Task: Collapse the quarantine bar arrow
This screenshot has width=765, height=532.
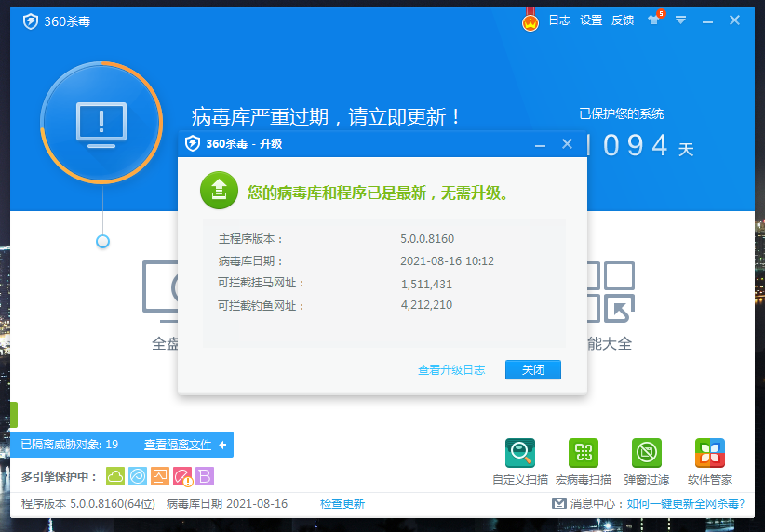Action: click(223, 445)
